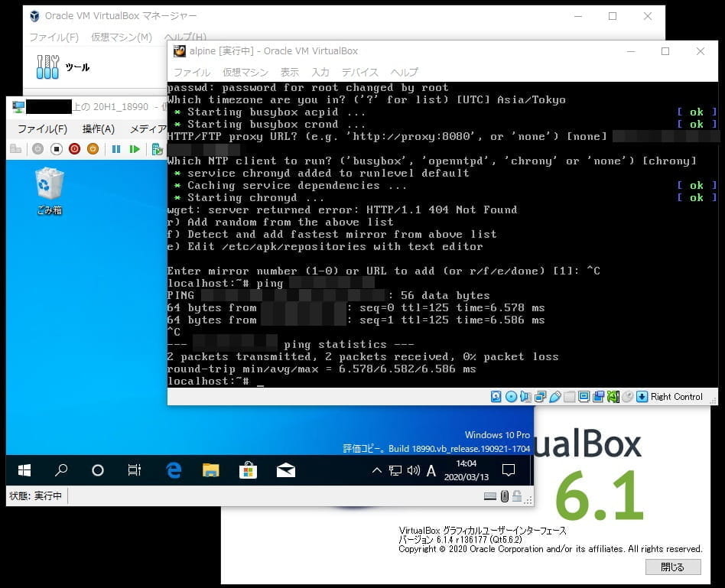Open 仮想マシン menu in alpine VM window

[245, 72]
